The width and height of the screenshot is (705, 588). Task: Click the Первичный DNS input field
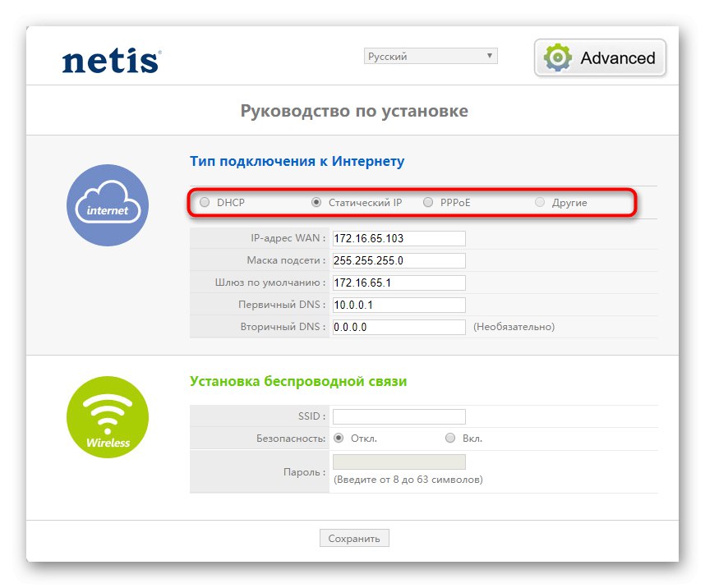[x=398, y=305]
